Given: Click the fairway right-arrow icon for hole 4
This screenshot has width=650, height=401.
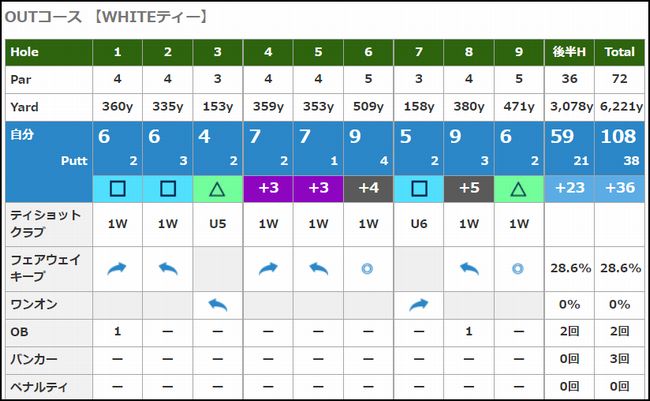Looking at the screenshot, I should 267,268.
